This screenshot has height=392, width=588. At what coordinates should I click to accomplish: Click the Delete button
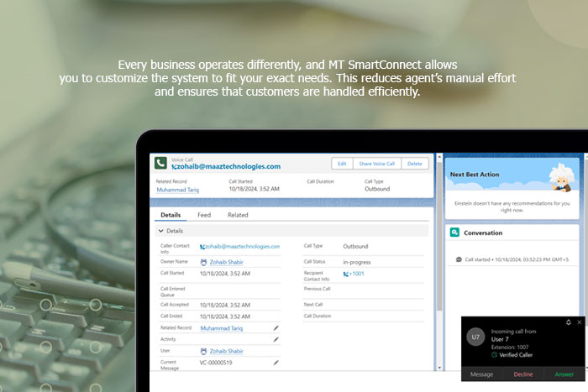pyautogui.click(x=415, y=164)
